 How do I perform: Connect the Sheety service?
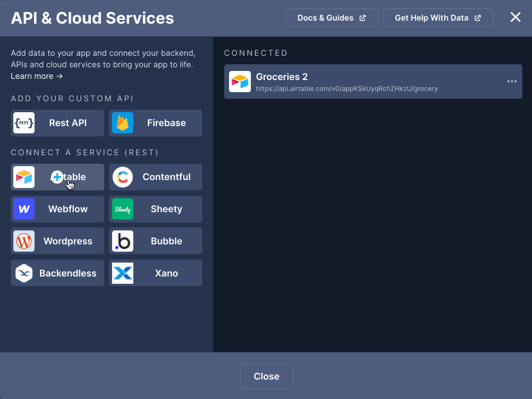coord(156,209)
